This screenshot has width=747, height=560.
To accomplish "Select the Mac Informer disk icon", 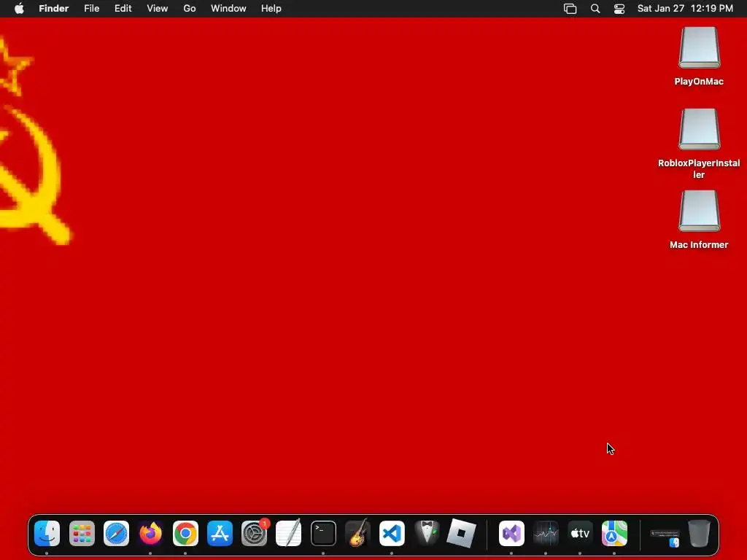I will click(699, 211).
